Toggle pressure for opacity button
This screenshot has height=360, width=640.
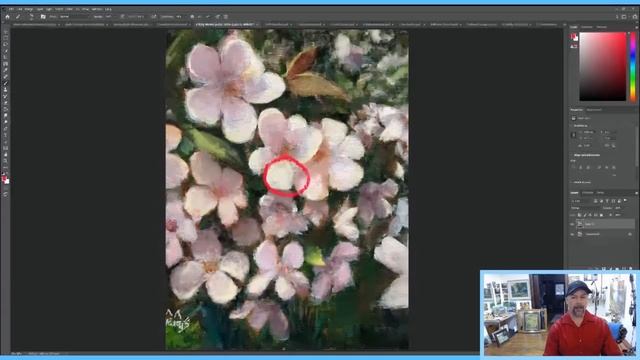pyautogui.click(x=122, y=17)
